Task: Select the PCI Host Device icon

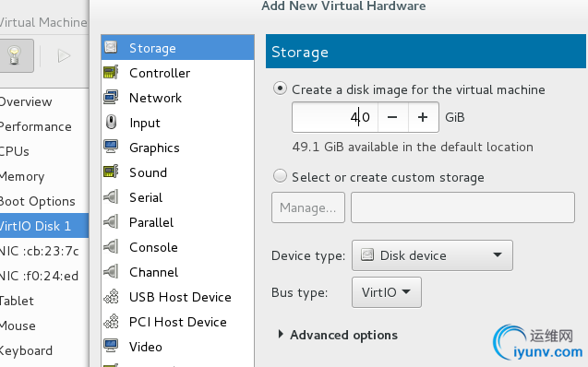Action: coord(111,321)
